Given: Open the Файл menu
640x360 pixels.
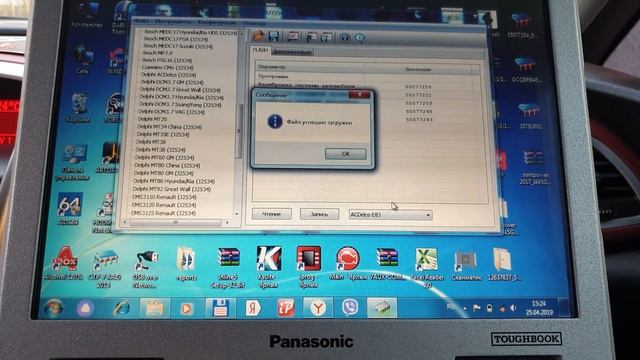Looking at the screenshot, I should tap(142, 21).
